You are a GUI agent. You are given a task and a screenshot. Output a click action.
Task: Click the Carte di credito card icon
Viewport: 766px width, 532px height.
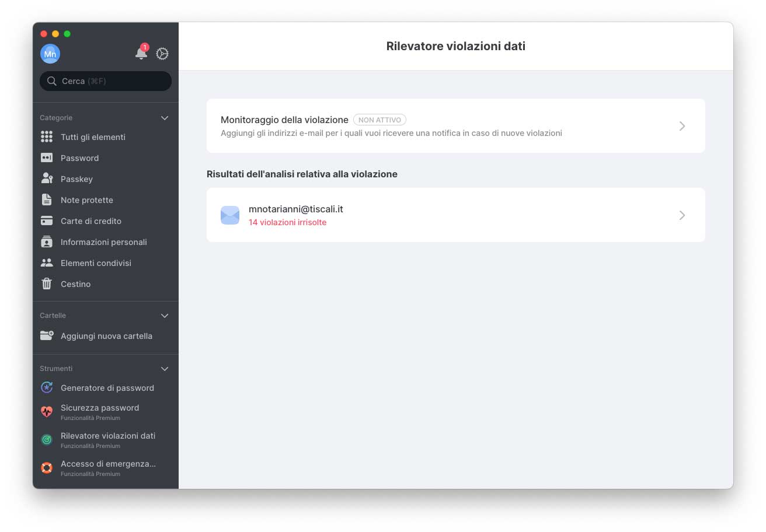[47, 221]
